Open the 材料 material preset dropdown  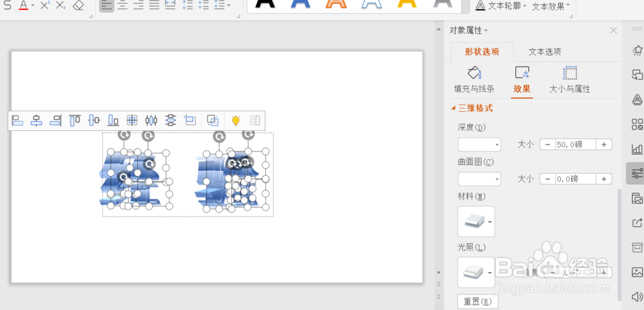[x=476, y=222]
